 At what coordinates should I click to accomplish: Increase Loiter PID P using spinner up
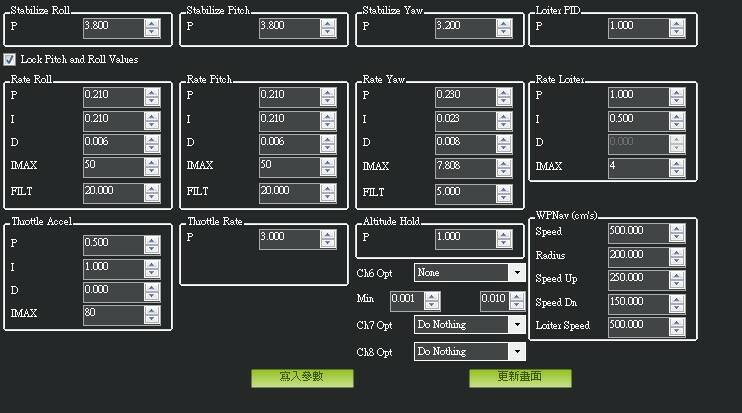click(677, 23)
